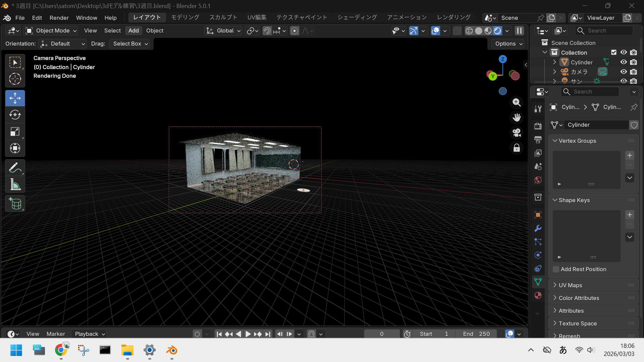Toggle camera view with the camera icon
Viewport: 644px width, 362px height.
[x=517, y=132]
